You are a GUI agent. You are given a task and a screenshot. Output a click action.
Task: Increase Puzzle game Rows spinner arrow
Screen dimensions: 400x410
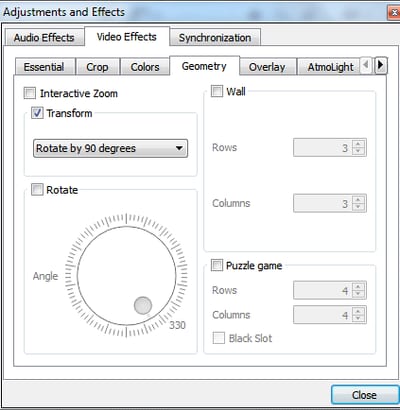pos(358,287)
